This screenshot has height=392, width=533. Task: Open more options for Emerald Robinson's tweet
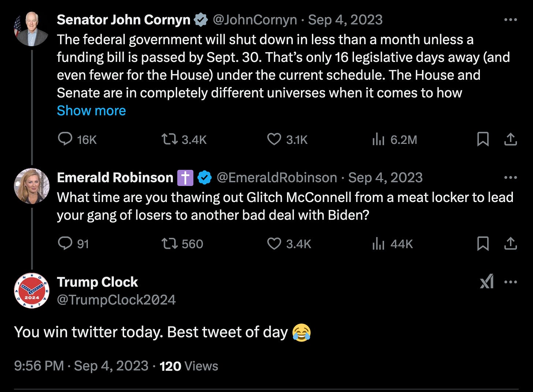tap(511, 178)
